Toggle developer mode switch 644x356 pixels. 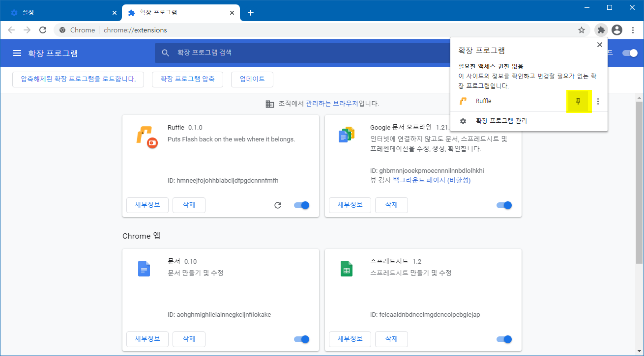point(630,53)
